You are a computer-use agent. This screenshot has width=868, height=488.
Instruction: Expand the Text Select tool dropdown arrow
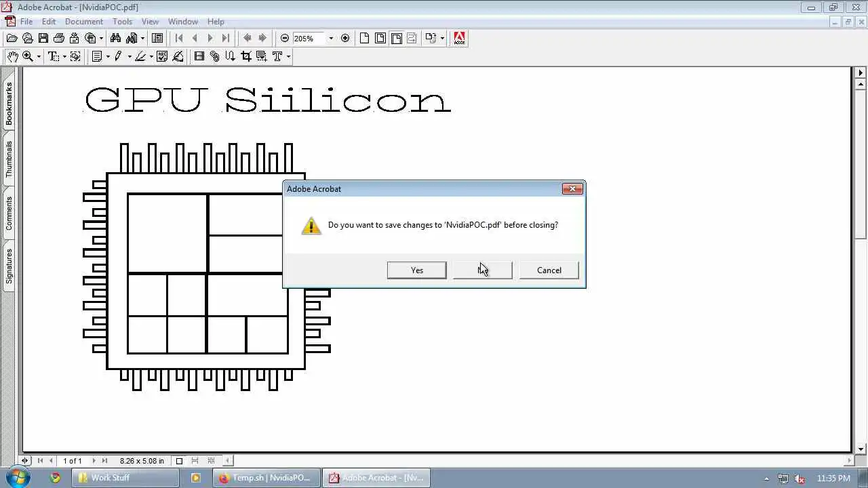[x=64, y=57]
